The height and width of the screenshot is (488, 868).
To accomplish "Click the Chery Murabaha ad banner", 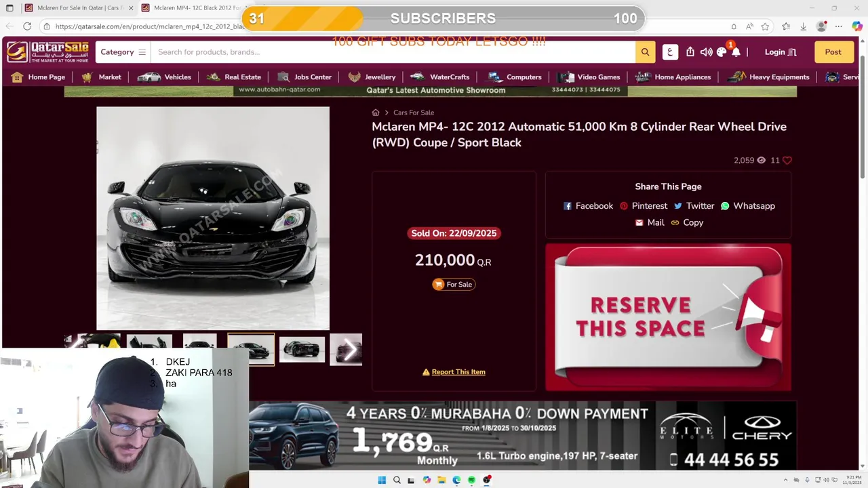I will click(x=523, y=435).
